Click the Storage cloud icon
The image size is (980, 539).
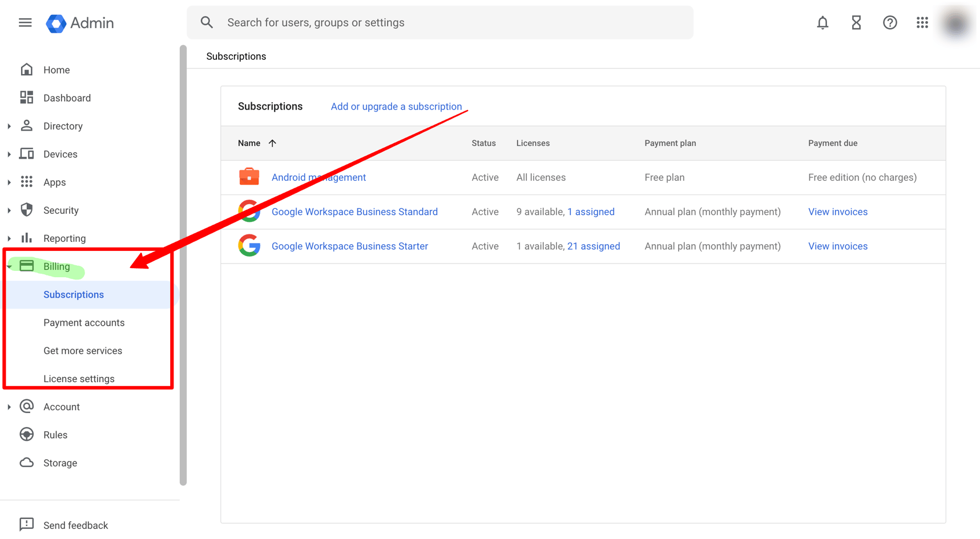click(26, 463)
